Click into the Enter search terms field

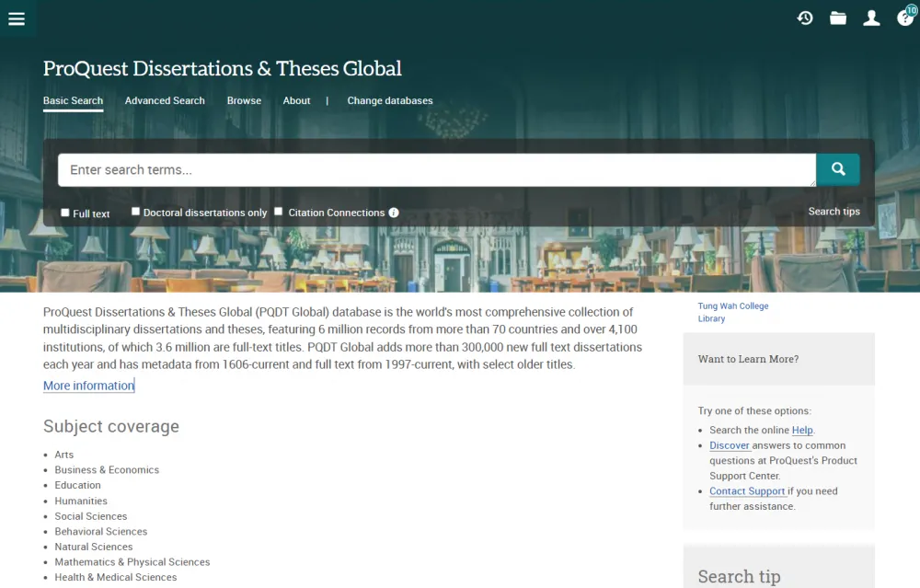tap(436, 170)
